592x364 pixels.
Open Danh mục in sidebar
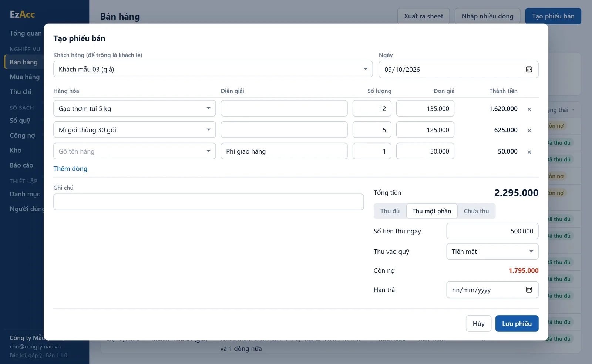pyautogui.click(x=25, y=194)
